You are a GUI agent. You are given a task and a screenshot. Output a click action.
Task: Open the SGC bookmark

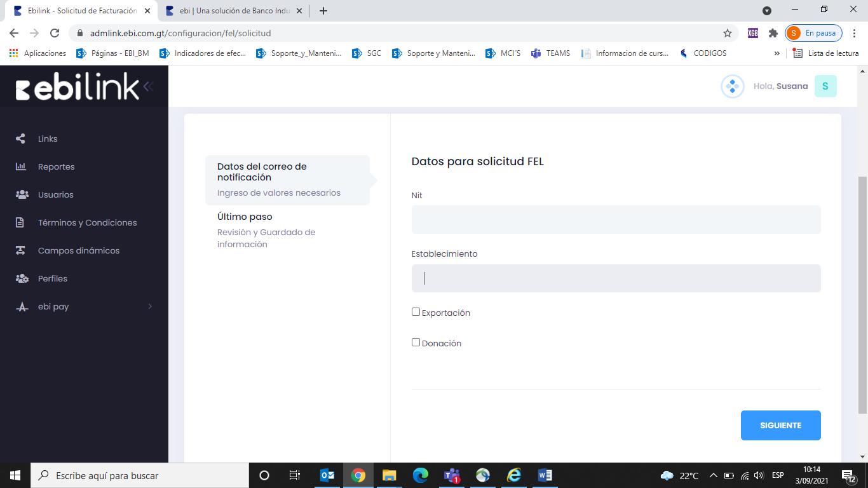367,53
